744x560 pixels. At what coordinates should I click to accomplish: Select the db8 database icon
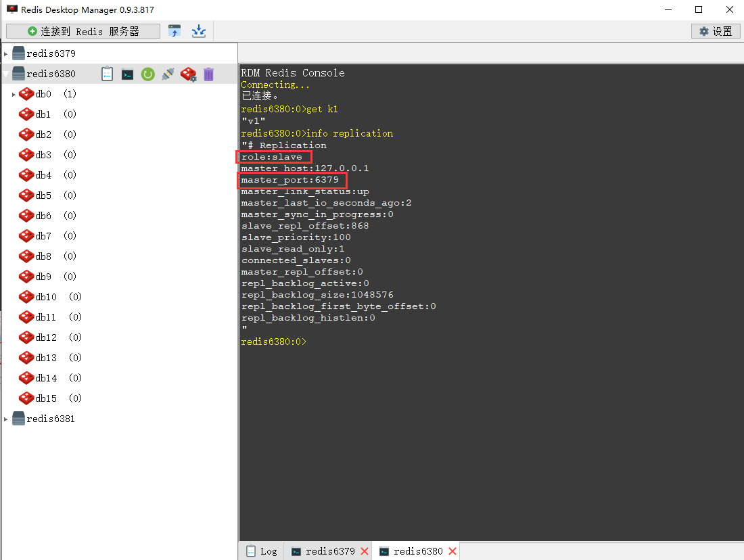[26, 256]
